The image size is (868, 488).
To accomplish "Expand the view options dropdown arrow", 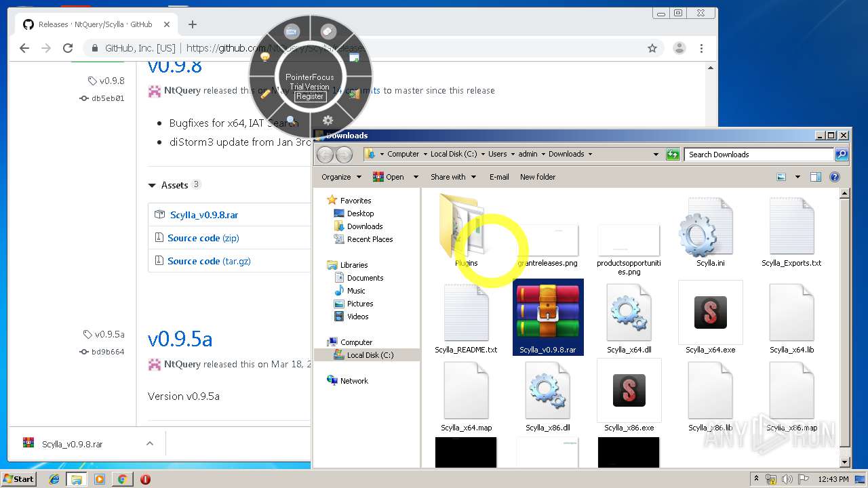I will [x=797, y=177].
